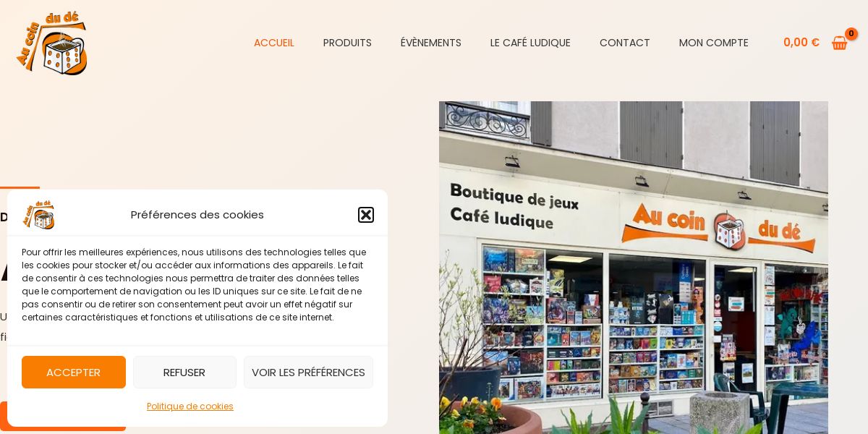Close the cookie preferences dialog

coord(366,215)
